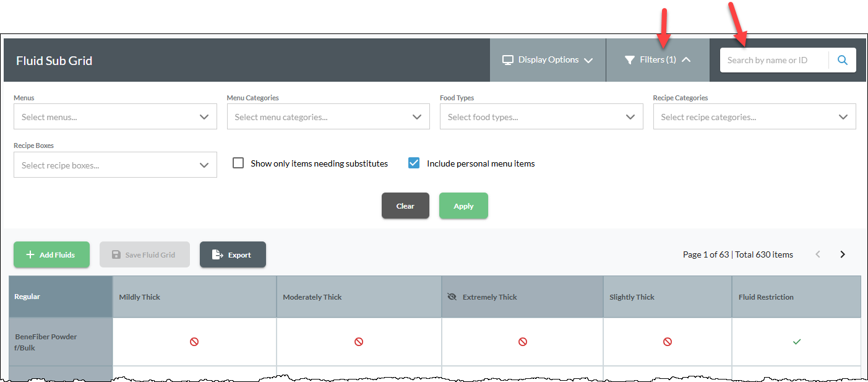The width and height of the screenshot is (868, 382).
Task: Check Show only items needing substitutes
Action: point(238,162)
